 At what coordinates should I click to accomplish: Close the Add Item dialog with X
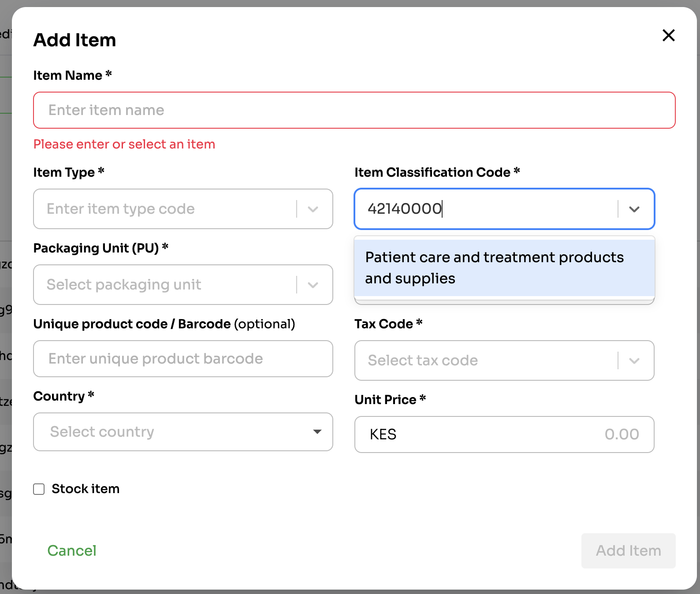point(668,35)
